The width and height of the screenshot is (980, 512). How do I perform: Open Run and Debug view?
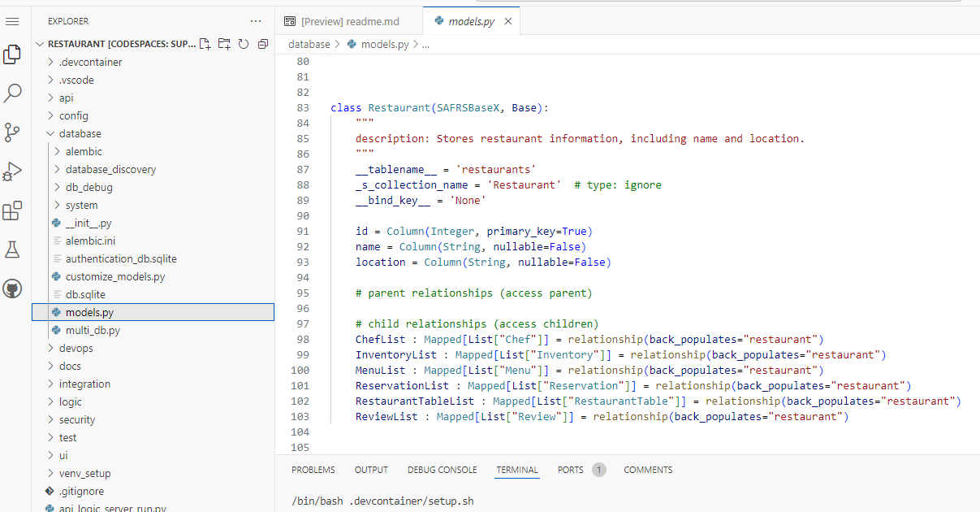(x=12, y=171)
